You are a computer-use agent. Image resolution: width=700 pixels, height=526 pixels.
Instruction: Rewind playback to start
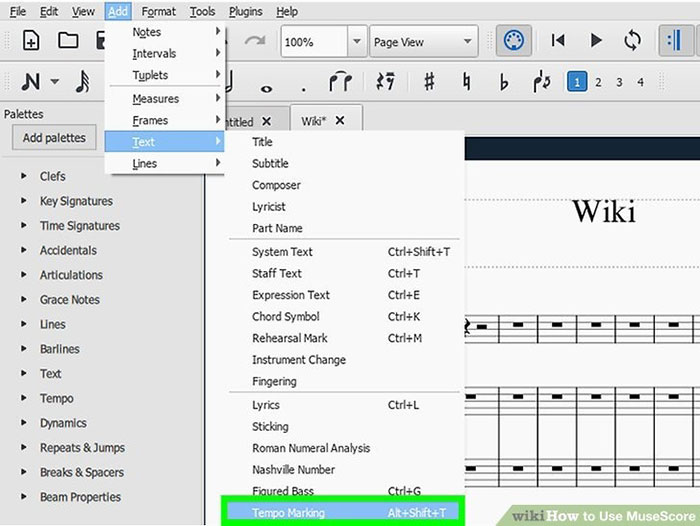coord(558,41)
